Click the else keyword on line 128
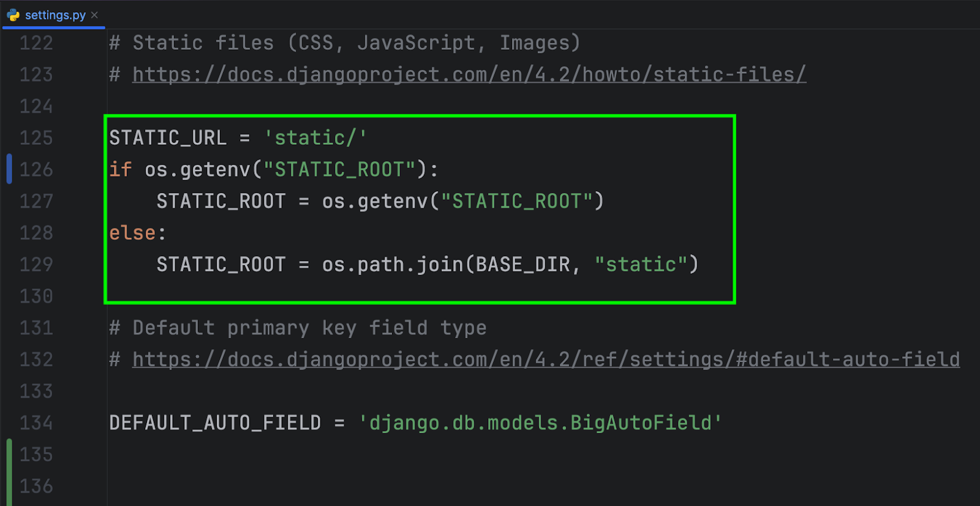Image resolution: width=980 pixels, height=506 pixels. tap(132, 233)
